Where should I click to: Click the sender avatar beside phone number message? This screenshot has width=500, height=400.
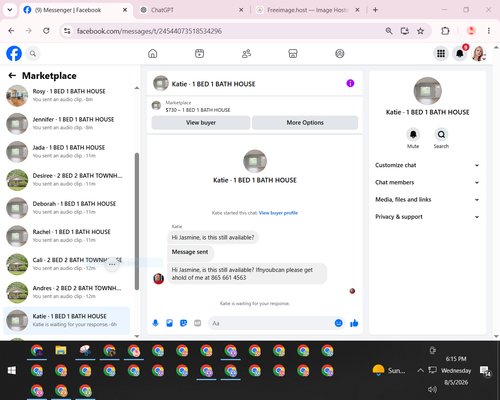(159, 278)
